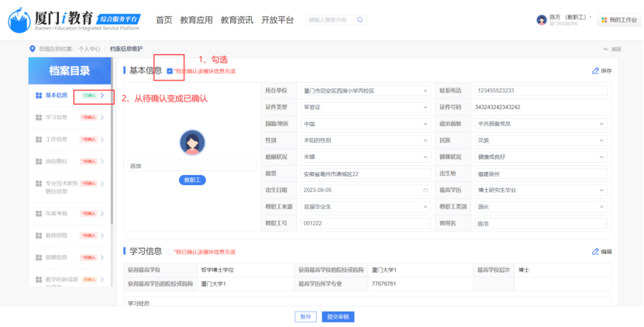Image resolution: width=644 pixels, height=327 pixels.
Task: Click the 返回 back arrow icon
Action: pyautogui.click(x=605, y=49)
